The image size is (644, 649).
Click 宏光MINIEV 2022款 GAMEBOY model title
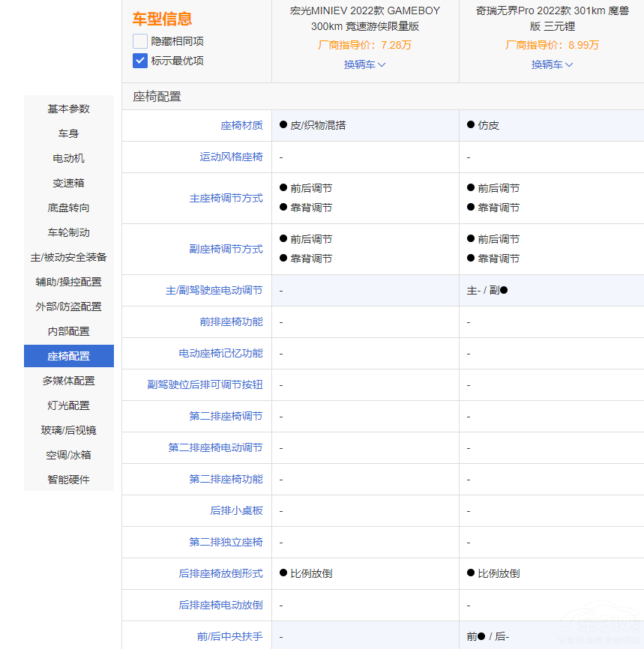365,18
